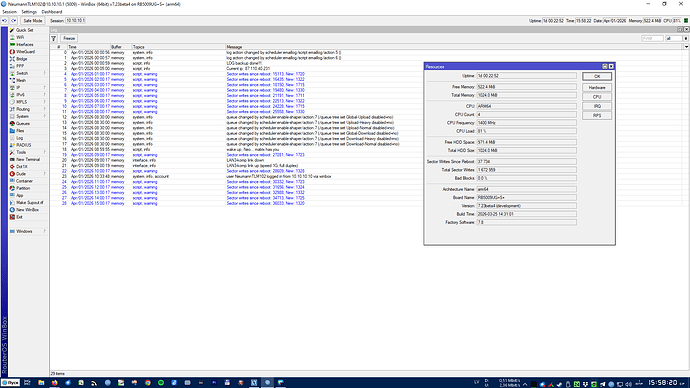Click CPU button in Resources

click(x=597, y=97)
